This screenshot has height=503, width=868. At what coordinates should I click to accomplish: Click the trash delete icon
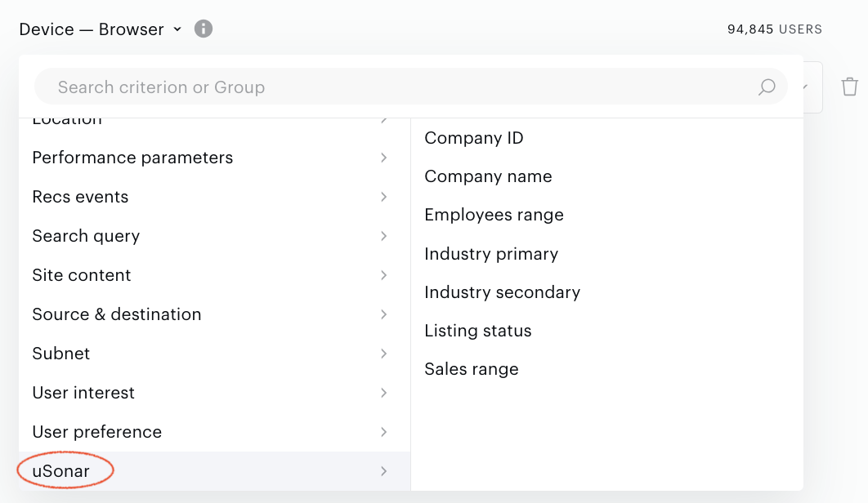[x=850, y=87]
